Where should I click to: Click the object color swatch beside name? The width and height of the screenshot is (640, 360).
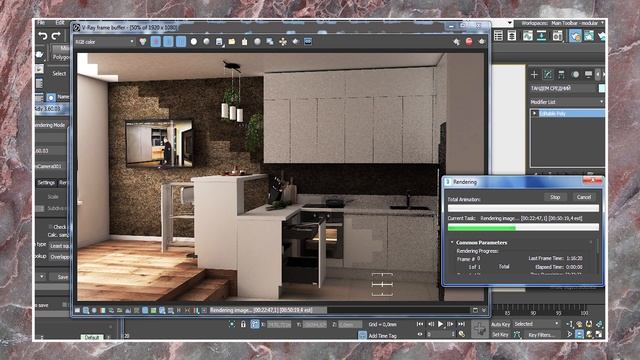click(602, 88)
